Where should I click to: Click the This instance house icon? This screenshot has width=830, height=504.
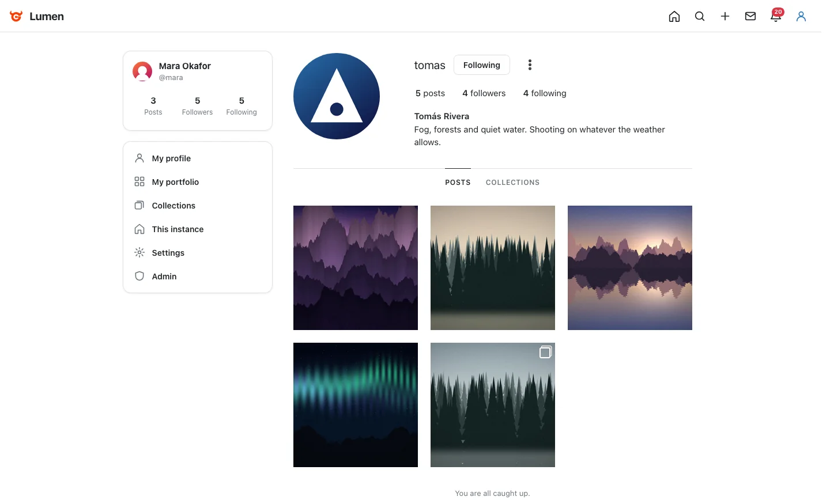139,229
